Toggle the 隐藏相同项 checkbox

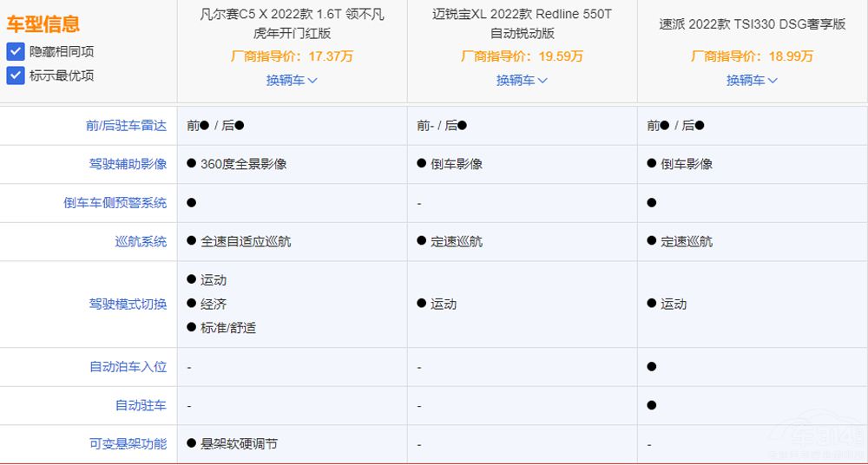[x=15, y=52]
